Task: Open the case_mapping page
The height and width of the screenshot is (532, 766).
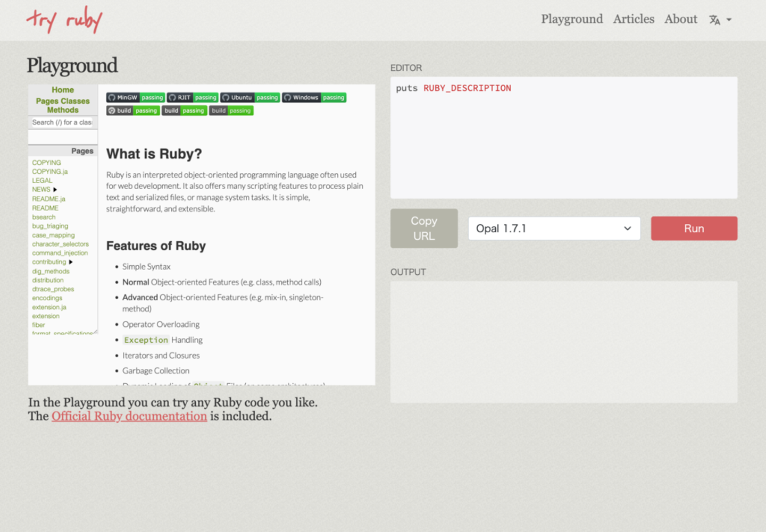Action: (x=53, y=235)
